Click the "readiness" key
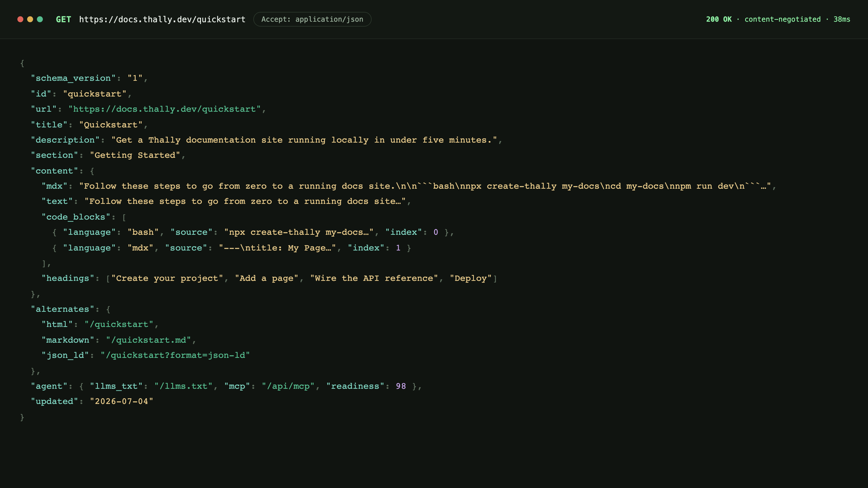Screen dimensions: 868x488 tap(355, 386)
